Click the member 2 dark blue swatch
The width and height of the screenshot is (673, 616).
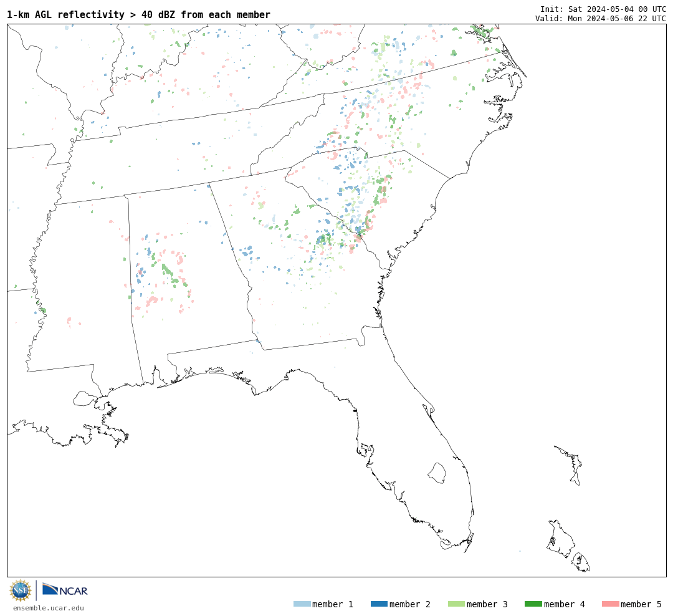[379, 604]
